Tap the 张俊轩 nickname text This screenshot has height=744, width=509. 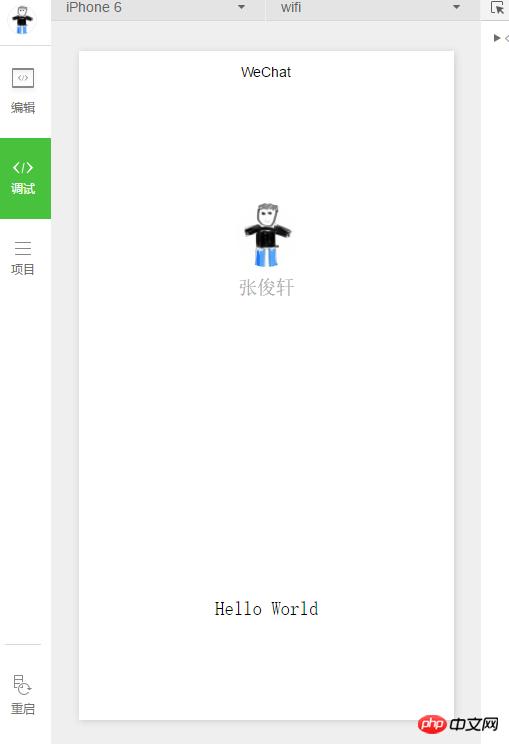coord(267,288)
